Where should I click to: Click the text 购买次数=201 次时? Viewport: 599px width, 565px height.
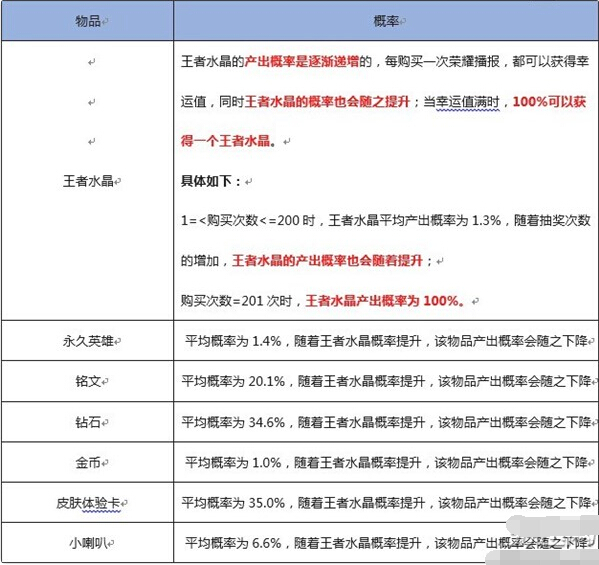click(236, 301)
